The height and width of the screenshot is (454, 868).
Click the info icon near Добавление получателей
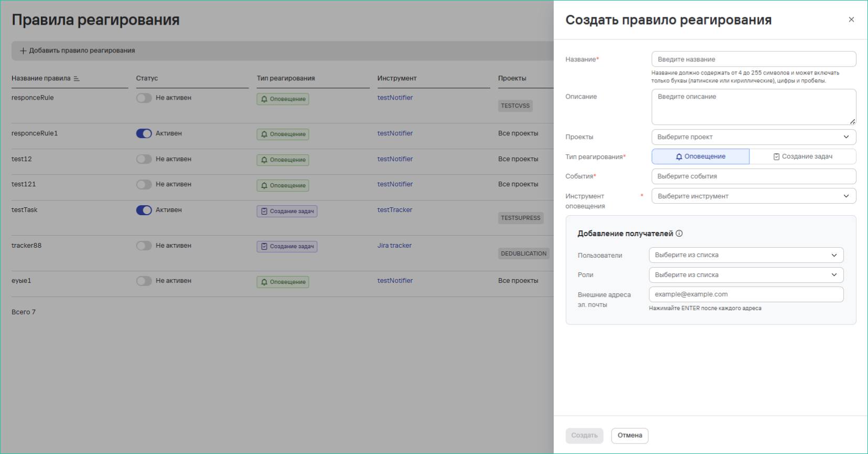679,234
